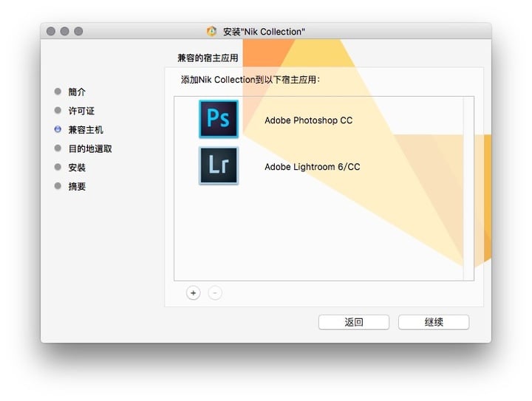Choose the Adobe Lightroom 6/CC text label

[312, 167]
